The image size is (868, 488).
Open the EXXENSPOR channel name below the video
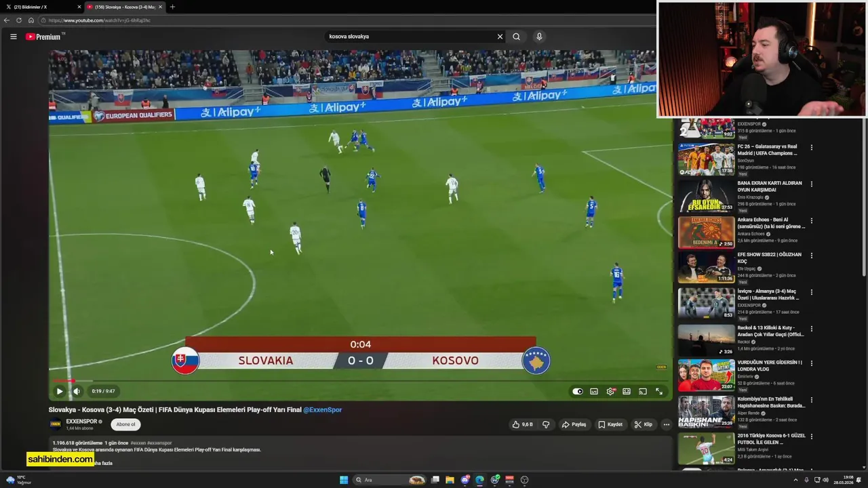[81, 422]
